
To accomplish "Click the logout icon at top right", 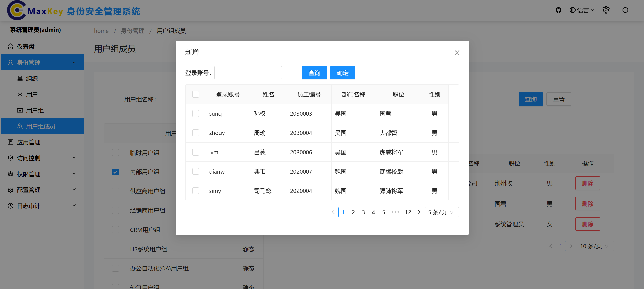I will tap(625, 10).
